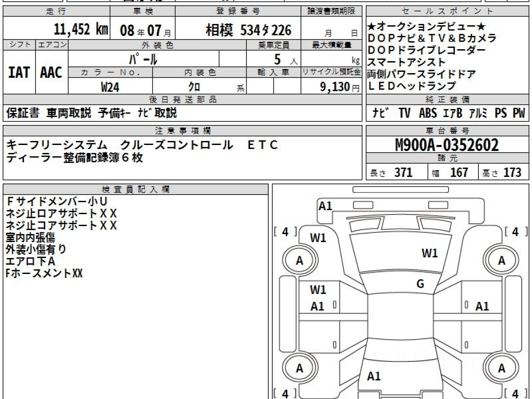Viewport: 532px width, 399px height.
Task: Click ABS in genuine equipment row
Action: [x=427, y=113]
